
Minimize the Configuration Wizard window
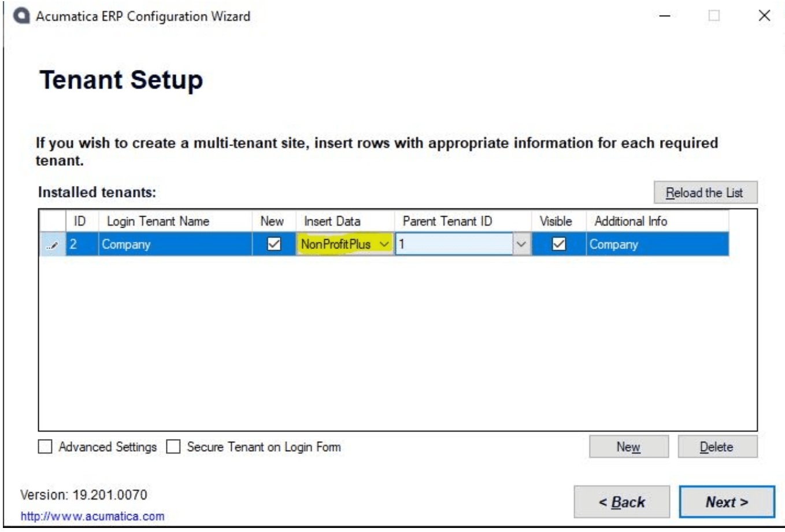[x=665, y=16]
